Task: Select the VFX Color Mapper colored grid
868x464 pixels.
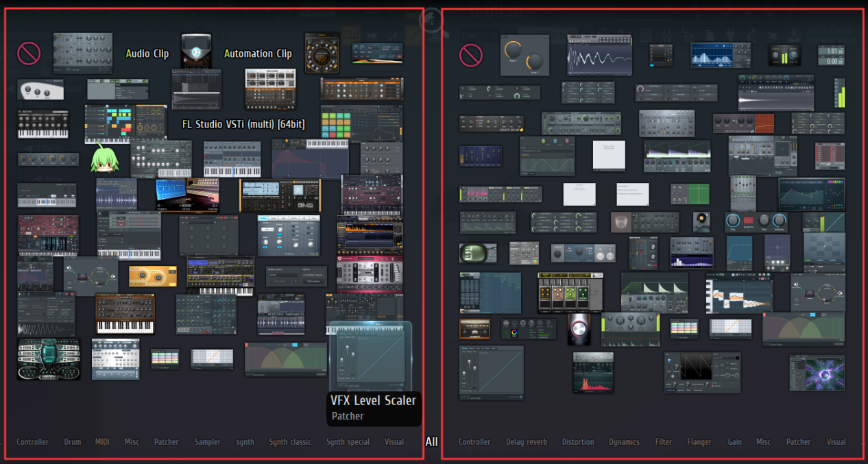Action: [165, 358]
